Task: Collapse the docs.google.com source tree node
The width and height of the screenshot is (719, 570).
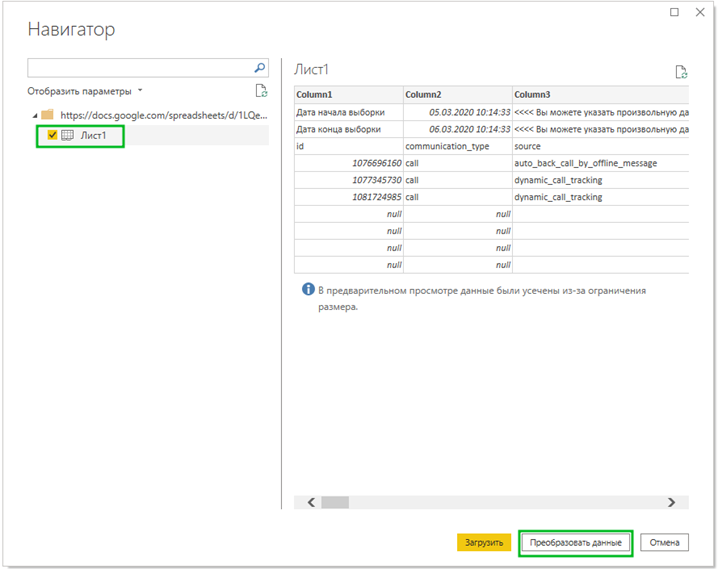Action: pyautogui.click(x=33, y=115)
